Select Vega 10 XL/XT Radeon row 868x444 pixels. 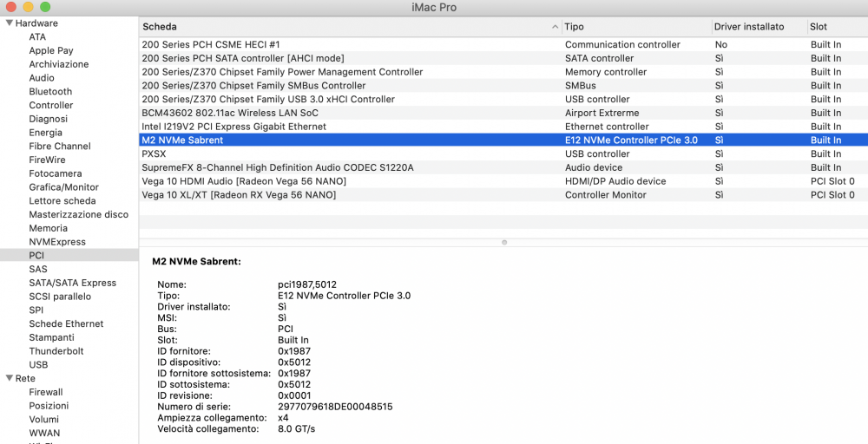coord(503,194)
